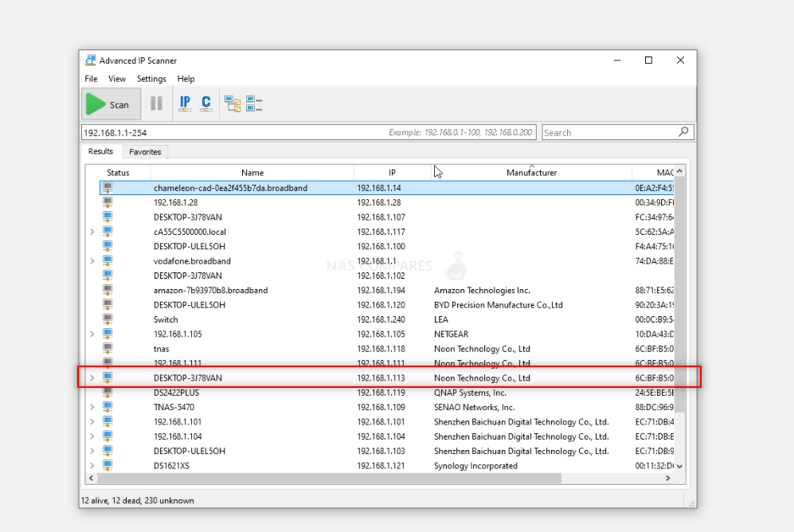Click the QNAP Systems, Inc. cell
Image resolution: width=794 pixels, height=532 pixels.
coord(470,393)
